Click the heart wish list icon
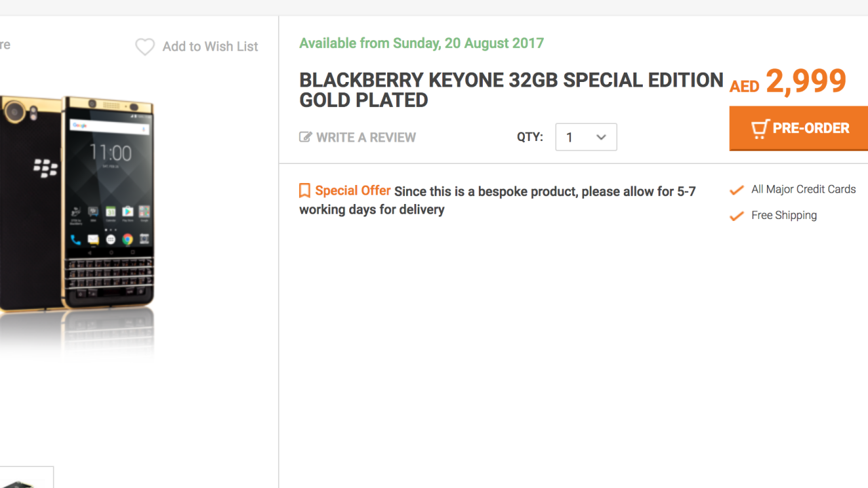Image resolution: width=868 pixels, height=488 pixels. (x=144, y=47)
